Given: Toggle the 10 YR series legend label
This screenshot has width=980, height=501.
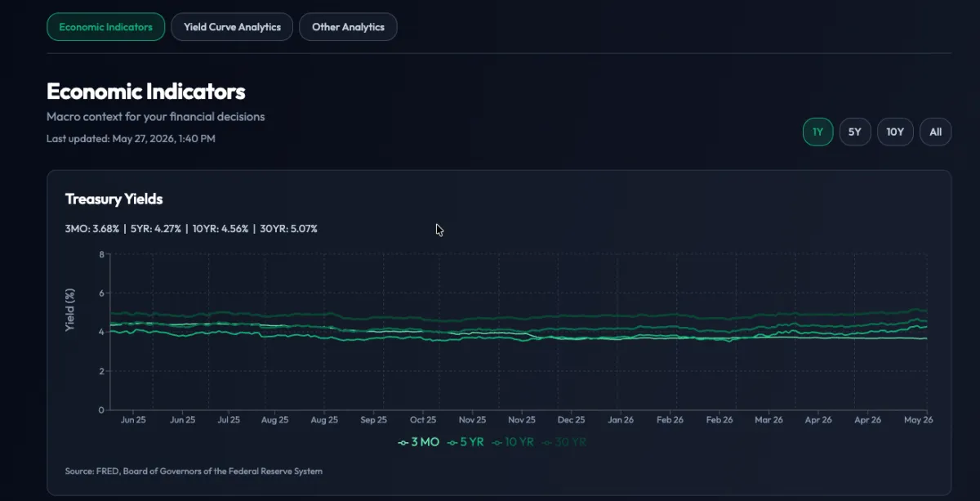Looking at the screenshot, I should (x=520, y=442).
